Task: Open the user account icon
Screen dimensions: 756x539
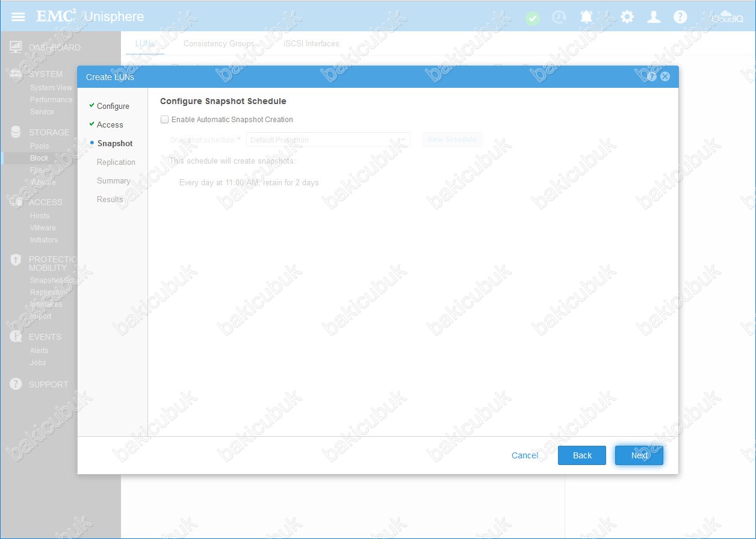Action: coord(654,17)
